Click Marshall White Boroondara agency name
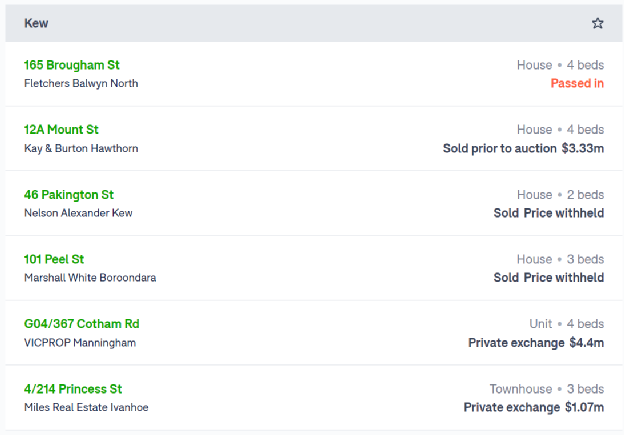 click(x=90, y=277)
